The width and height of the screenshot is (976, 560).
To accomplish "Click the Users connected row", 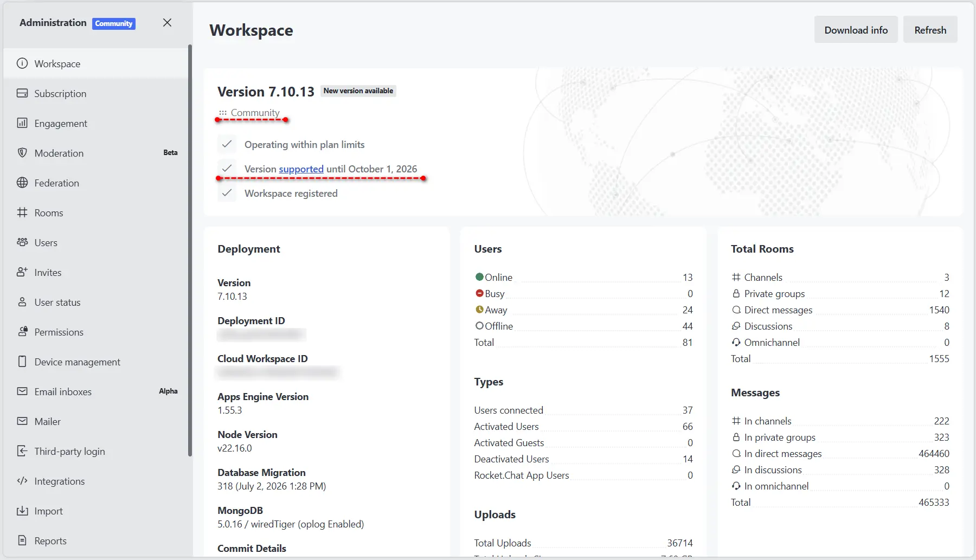I will pos(583,410).
